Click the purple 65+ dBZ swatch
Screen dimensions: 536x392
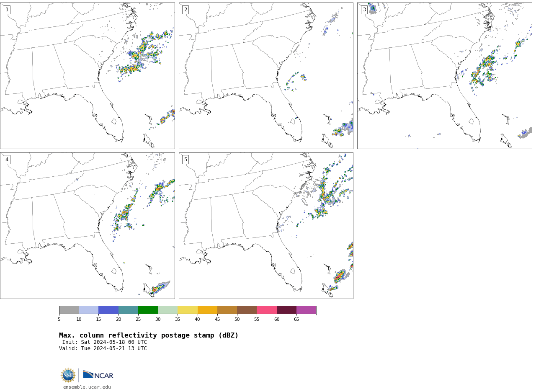[306, 310]
